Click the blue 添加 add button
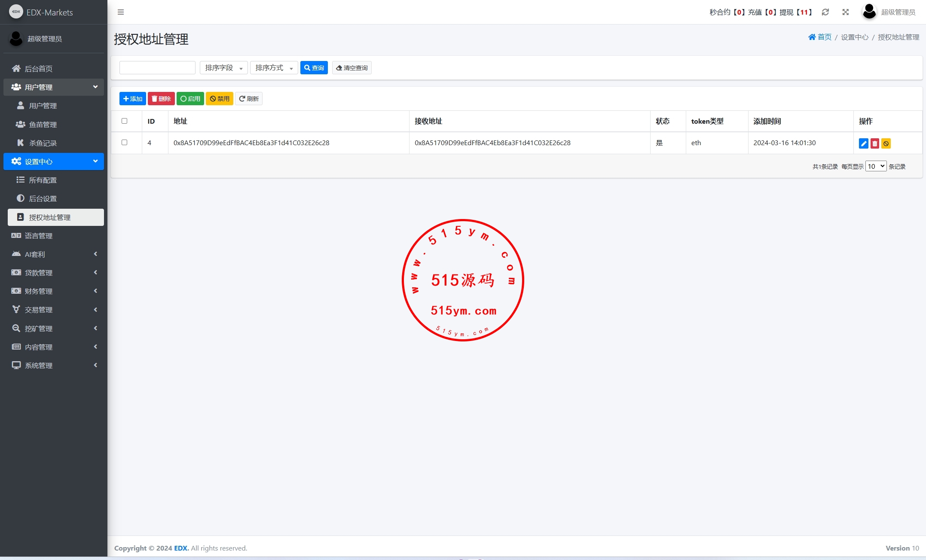 [x=132, y=99]
